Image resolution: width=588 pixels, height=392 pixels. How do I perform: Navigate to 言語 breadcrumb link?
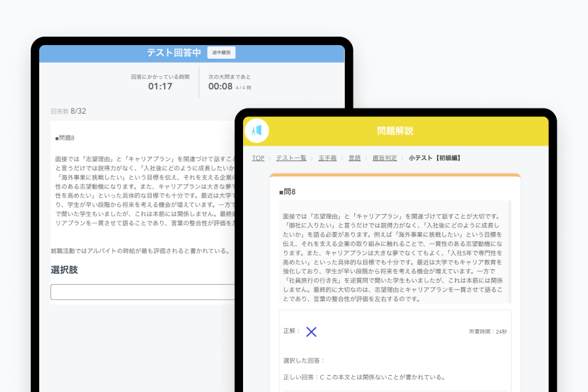point(355,158)
